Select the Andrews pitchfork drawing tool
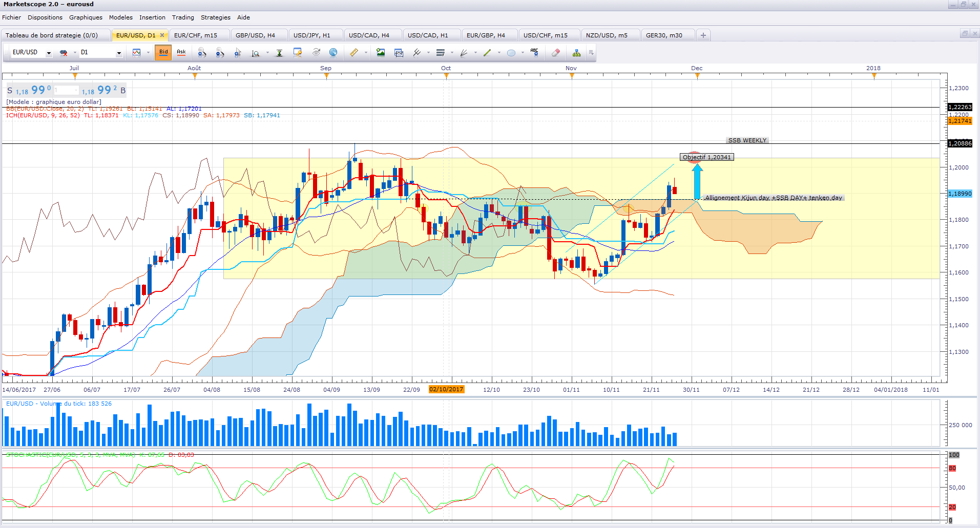980x528 pixels. click(417, 52)
